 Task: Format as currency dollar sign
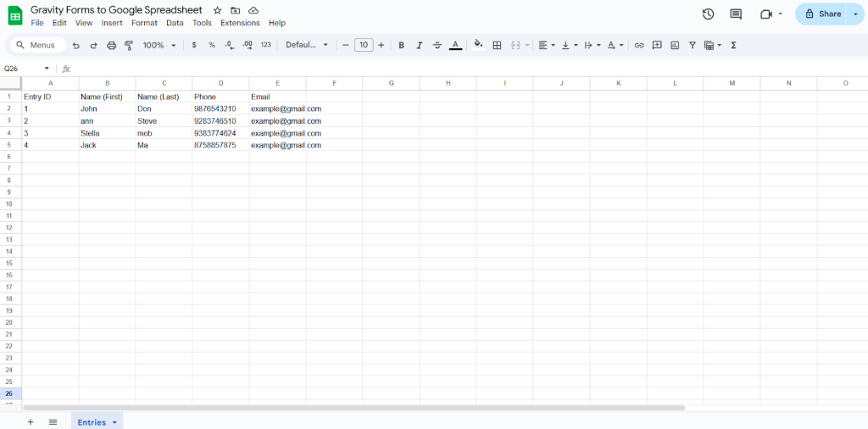pos(194,46)
